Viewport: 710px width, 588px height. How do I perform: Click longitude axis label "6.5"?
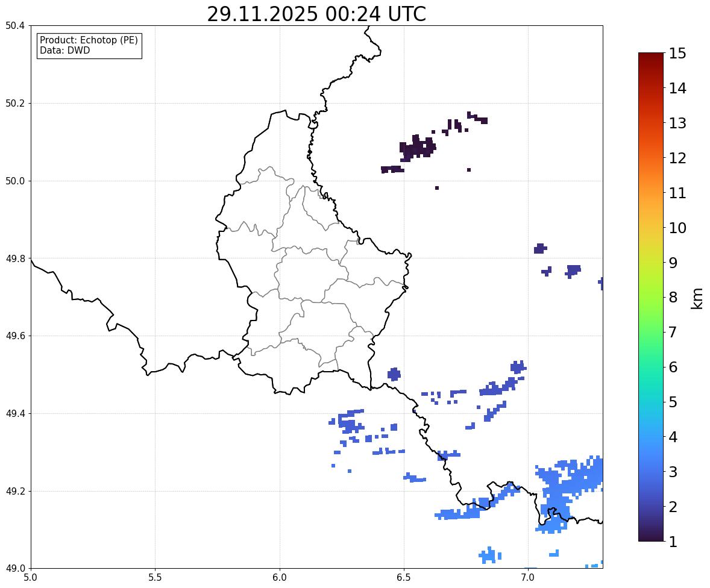coord(403,577)
